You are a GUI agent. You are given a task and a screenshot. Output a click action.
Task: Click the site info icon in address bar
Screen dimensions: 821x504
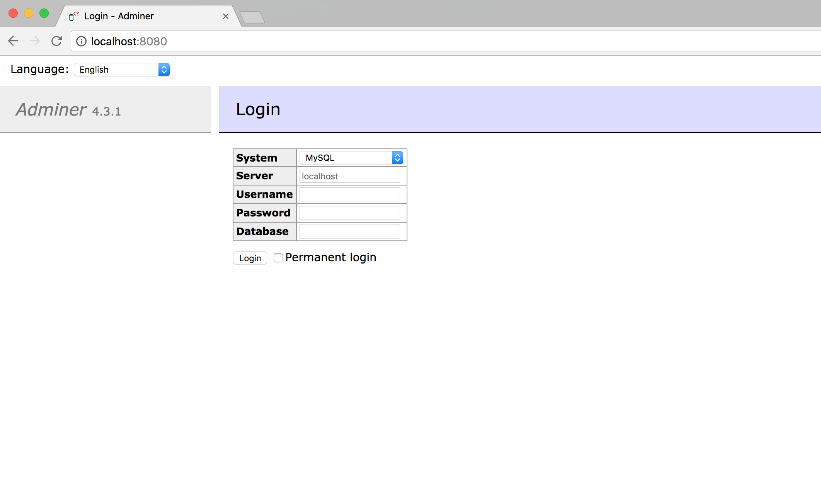click(81, 41)
